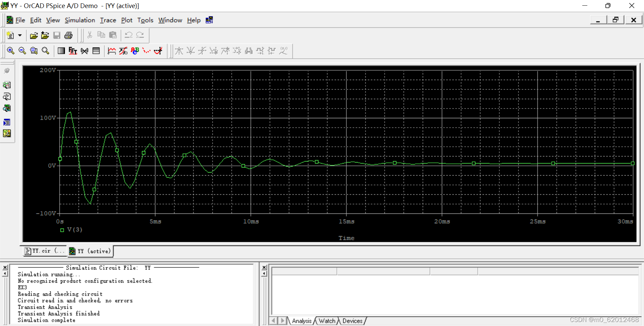Click the V(3) legend square marker

[x=62, y=230]
